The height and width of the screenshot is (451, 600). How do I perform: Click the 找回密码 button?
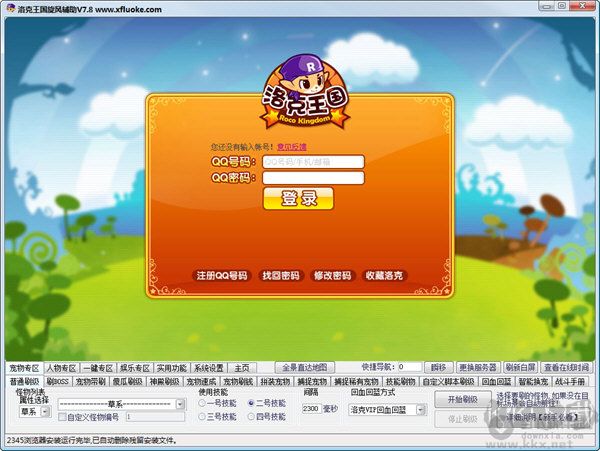pos(281,275)
